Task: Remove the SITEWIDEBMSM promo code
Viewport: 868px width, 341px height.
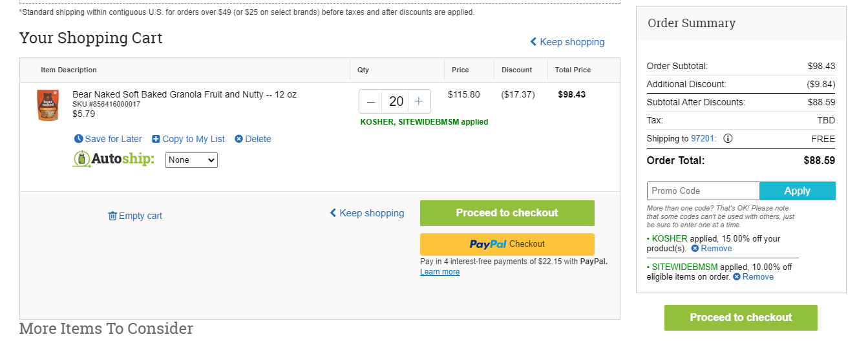Action: click(753, 277)
